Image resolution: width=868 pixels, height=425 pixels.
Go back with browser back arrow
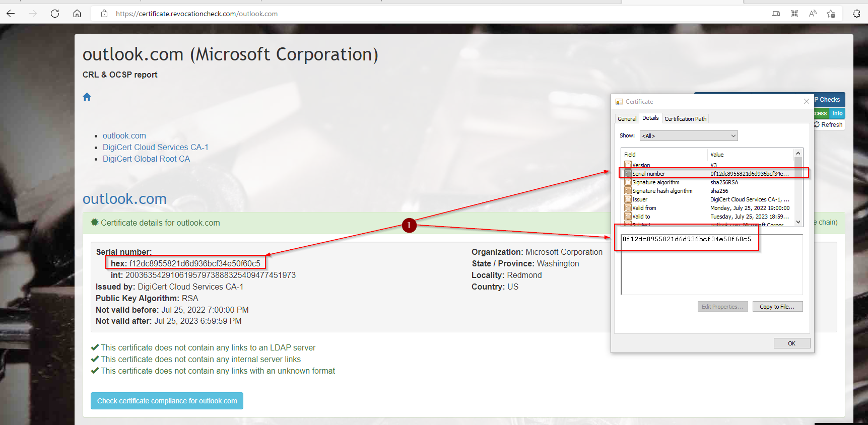point(11,14)
